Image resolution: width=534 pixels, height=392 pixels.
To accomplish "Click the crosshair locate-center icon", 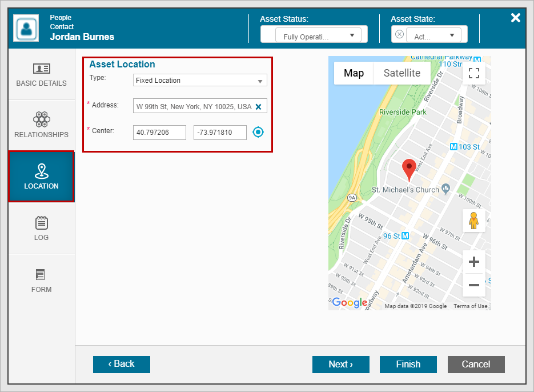I will [x=258, y=133].
